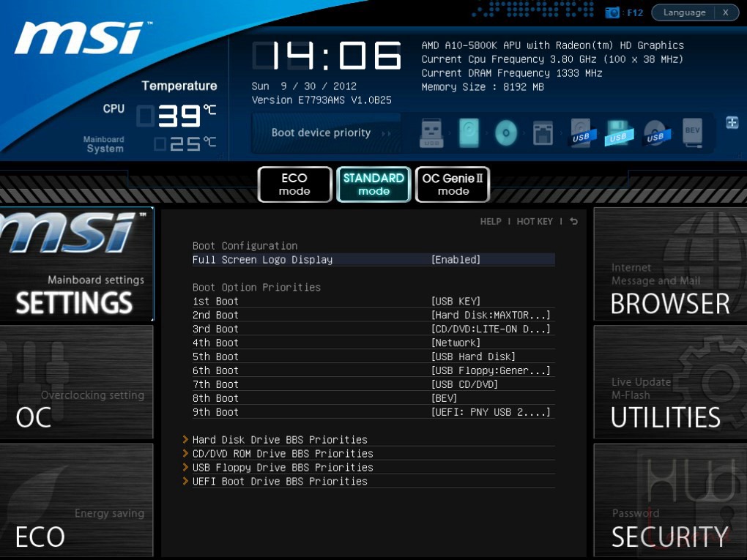Image resolution: width=747 pixels, height=560 pixels.
Task: Open the BROWSER internet panel
Action: pos(670,264)
